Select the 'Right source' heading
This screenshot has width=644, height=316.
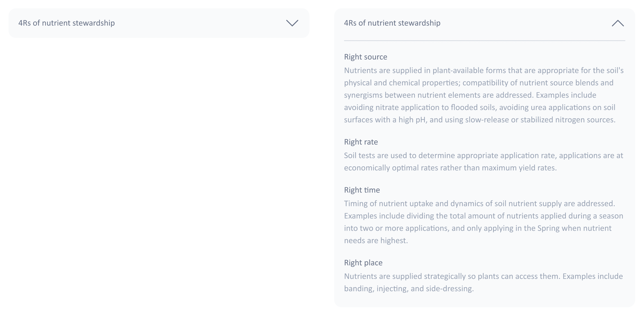[x=365, y=57]
